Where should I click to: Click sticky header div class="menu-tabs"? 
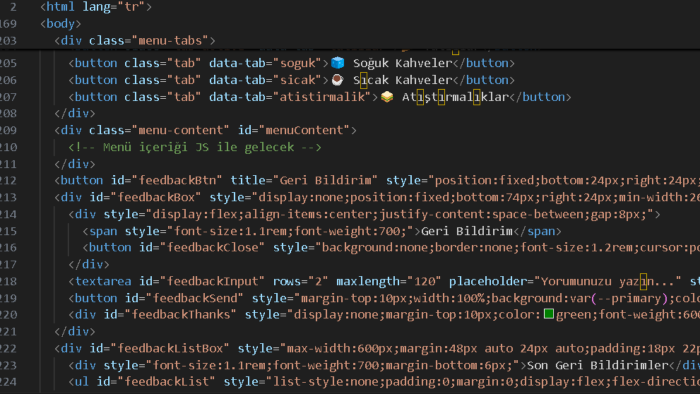135,40
